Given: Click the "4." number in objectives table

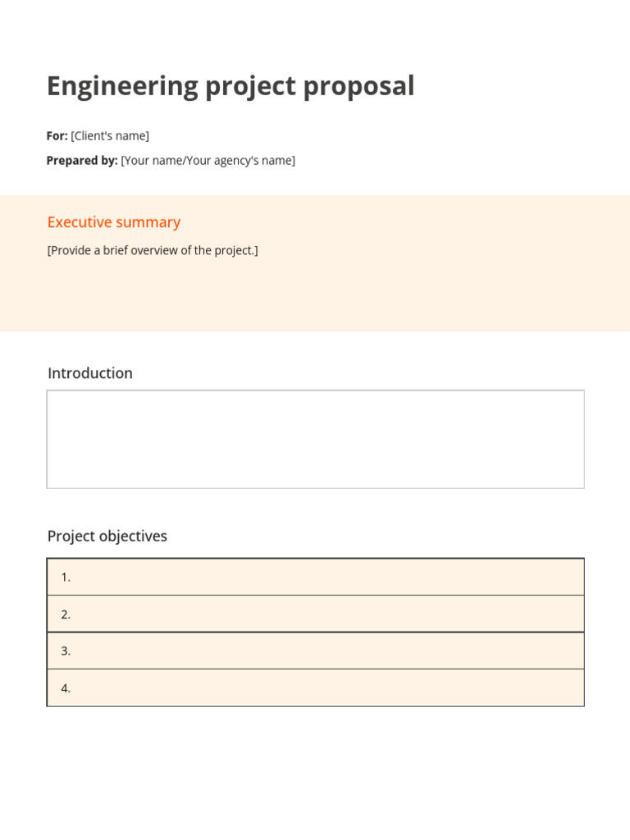Looking at the screenshot, I should [x=66, y=688].
